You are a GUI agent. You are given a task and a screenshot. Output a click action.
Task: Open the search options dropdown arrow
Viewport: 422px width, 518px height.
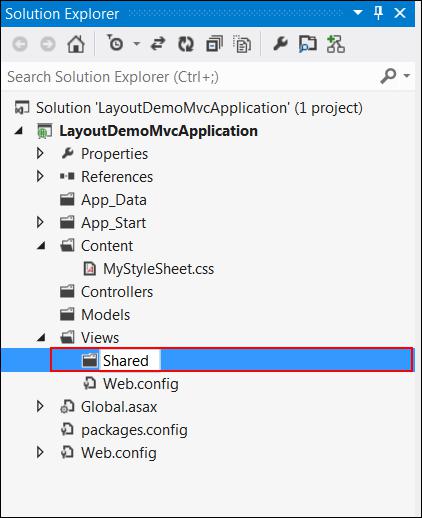(x=407, y=76)
